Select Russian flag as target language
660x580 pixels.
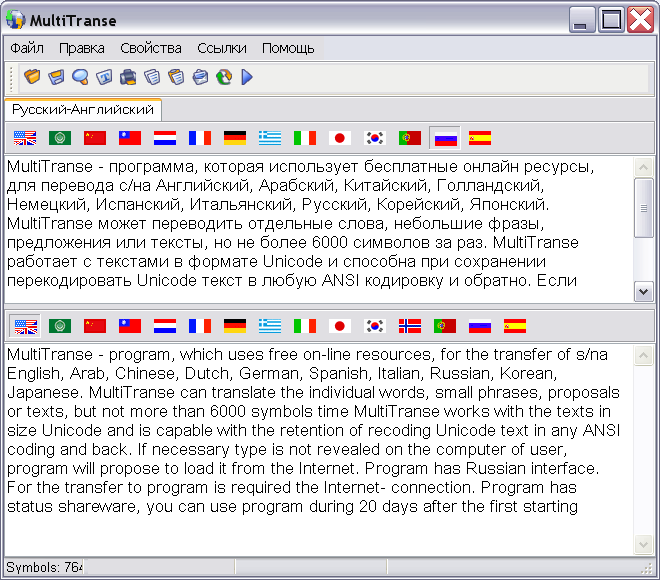[x=480, y=326]
